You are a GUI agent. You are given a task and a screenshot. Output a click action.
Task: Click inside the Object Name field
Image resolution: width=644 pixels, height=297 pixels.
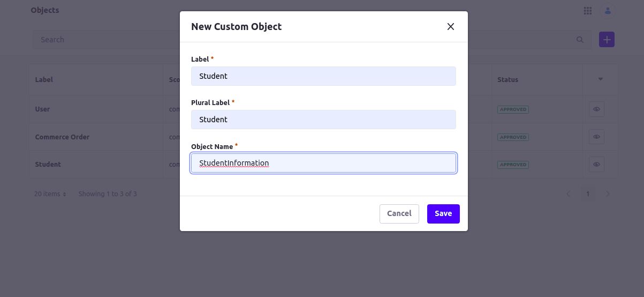(323, 163)
